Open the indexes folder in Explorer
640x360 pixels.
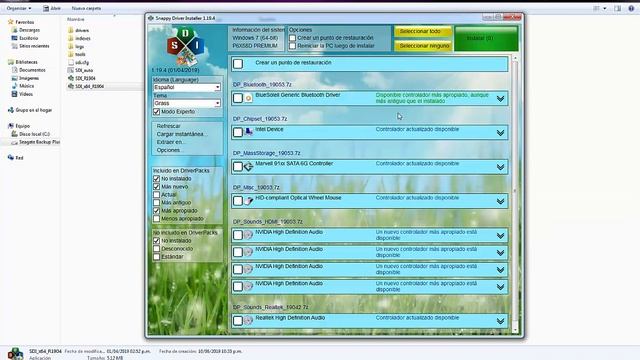[79, 38]
